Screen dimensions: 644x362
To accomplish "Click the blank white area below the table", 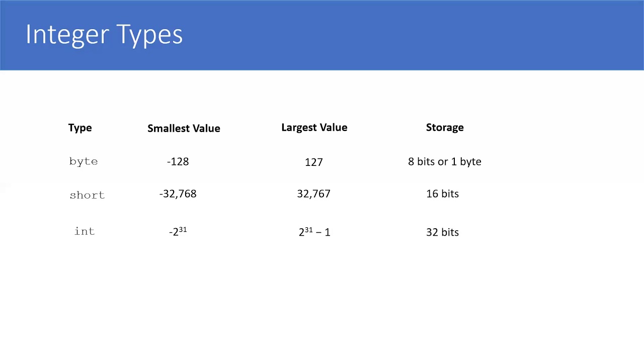I will point(322,302).
